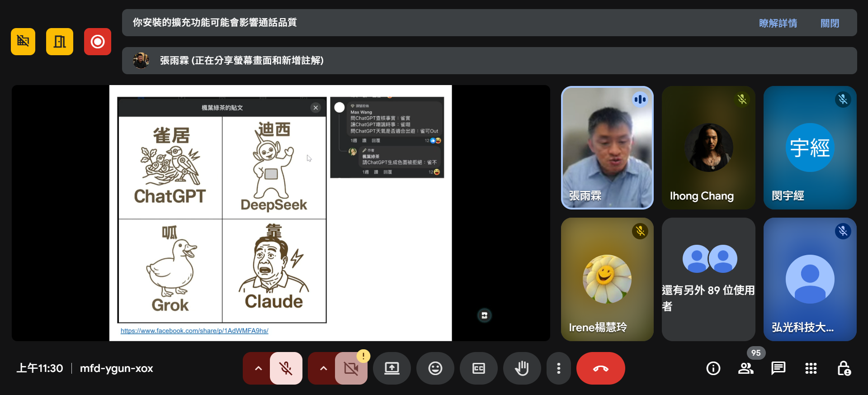
Task: Click the Claude cartoon panel
Action: click(274, 271)
